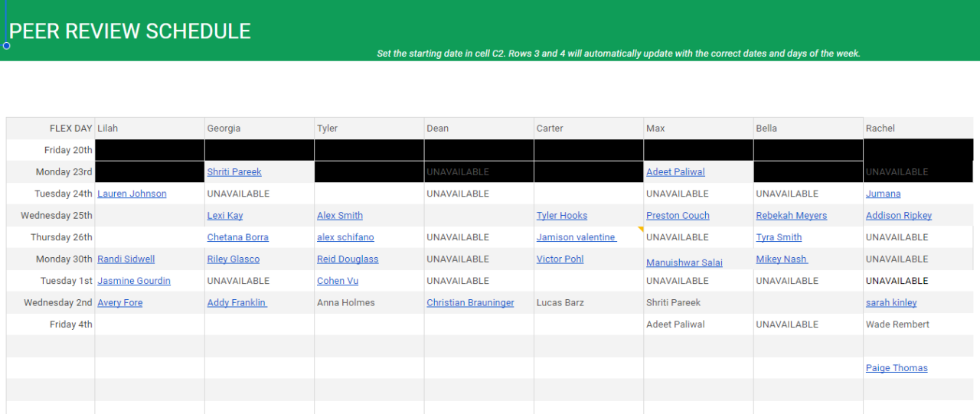Open the Addison Ripkey link
The width and height of the screenshot is (980, 414).
[899, 216]
